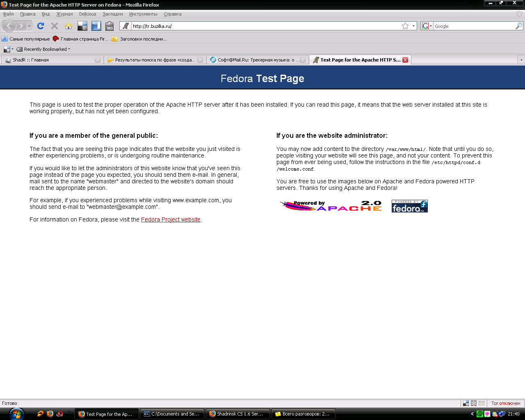Launch Firefox from quick launch
Viewport: 525px width, 420px height.
pyautogui.click(x=50, y=414)
